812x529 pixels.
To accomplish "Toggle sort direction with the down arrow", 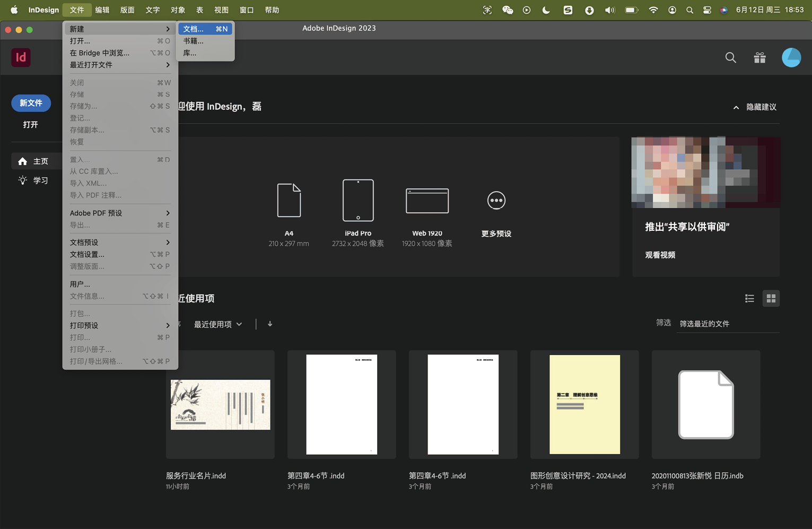I will [x=270, y=324].
